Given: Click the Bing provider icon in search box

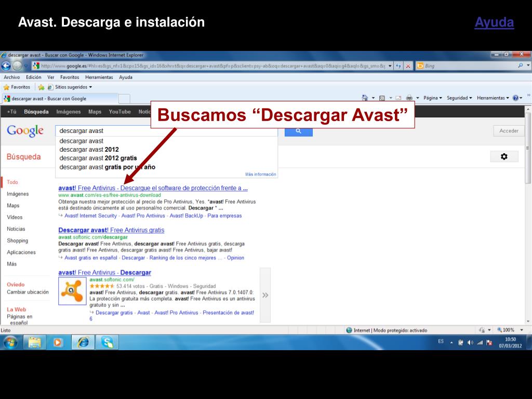Looking at the screenshot, I should tap(420, 66).
